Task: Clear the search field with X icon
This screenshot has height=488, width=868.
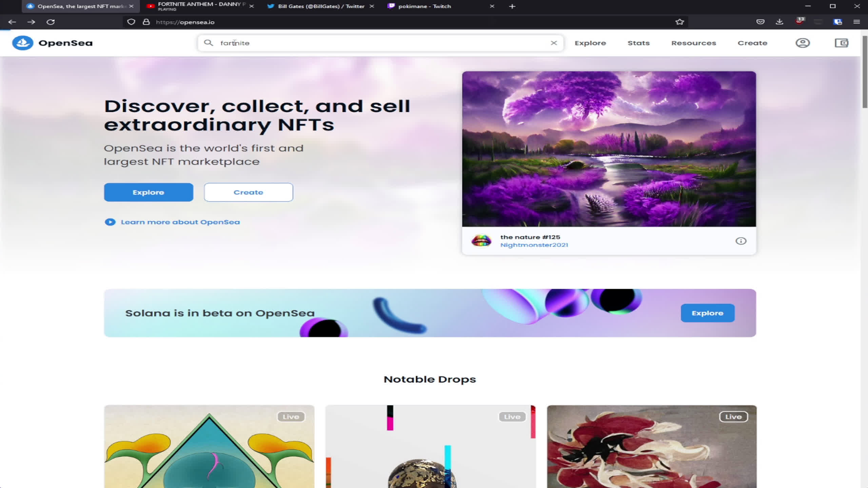Action: click(554, 43)
